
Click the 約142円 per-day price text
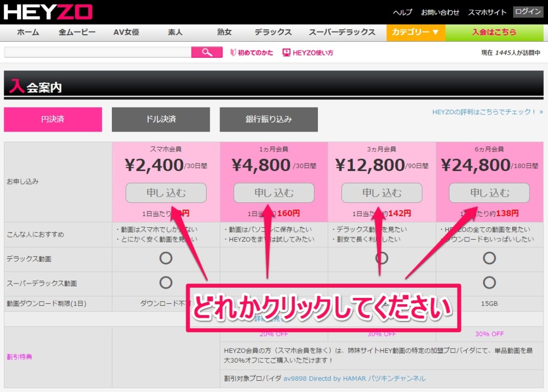397,213
